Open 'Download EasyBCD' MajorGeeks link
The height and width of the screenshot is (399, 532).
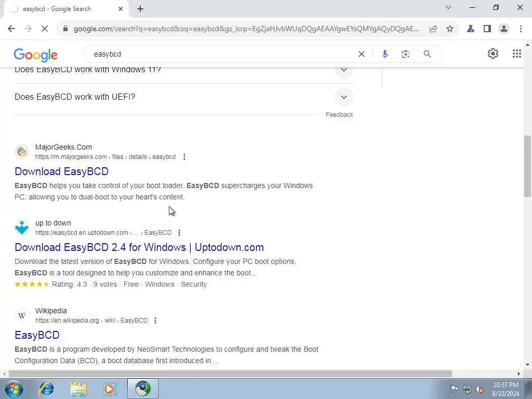61,171
